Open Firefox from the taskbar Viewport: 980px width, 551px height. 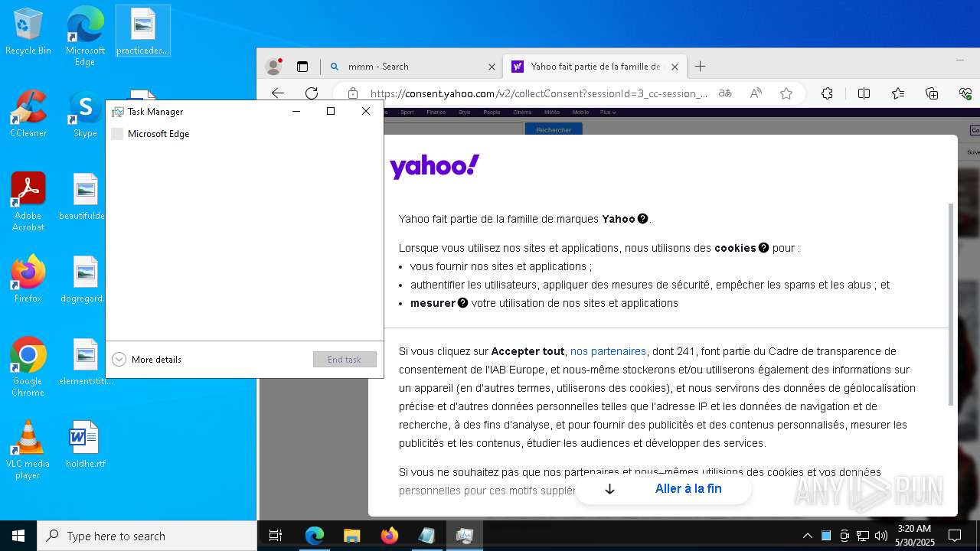click(389, 536)
